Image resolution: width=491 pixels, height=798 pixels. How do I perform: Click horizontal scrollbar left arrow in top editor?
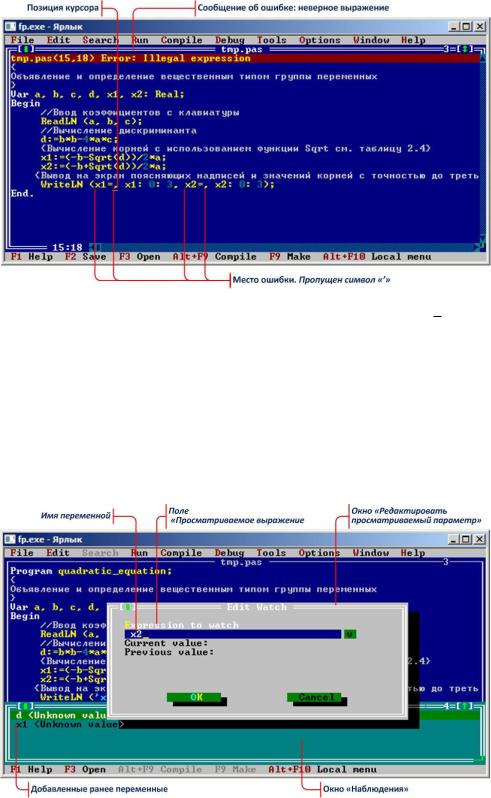point(92,248)
